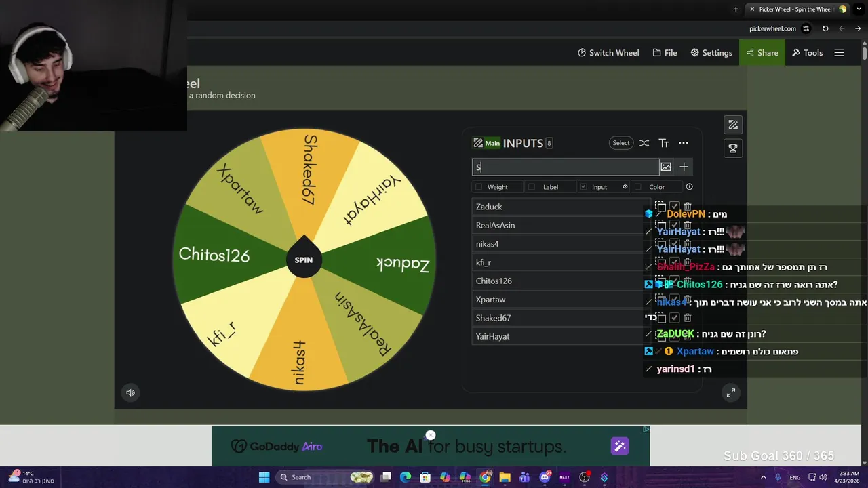Viewport: 868px width, 488px height.
Task: Delete the Shaked67 input
Action: 688,318
